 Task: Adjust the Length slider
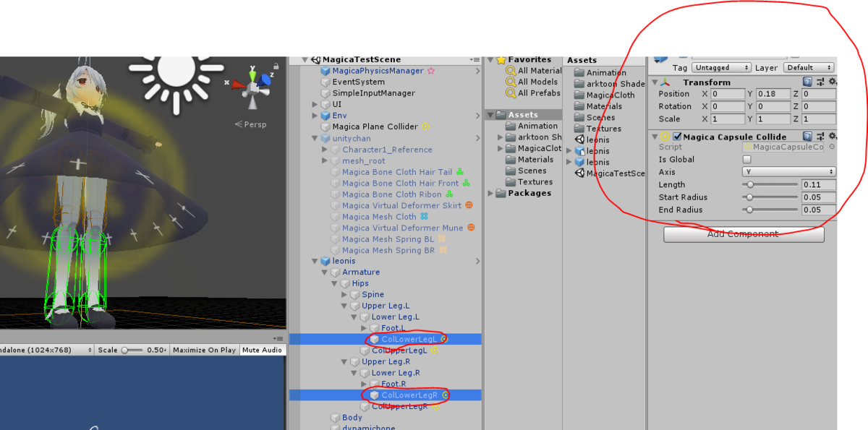pyautogui.click(x=770, y=185)
